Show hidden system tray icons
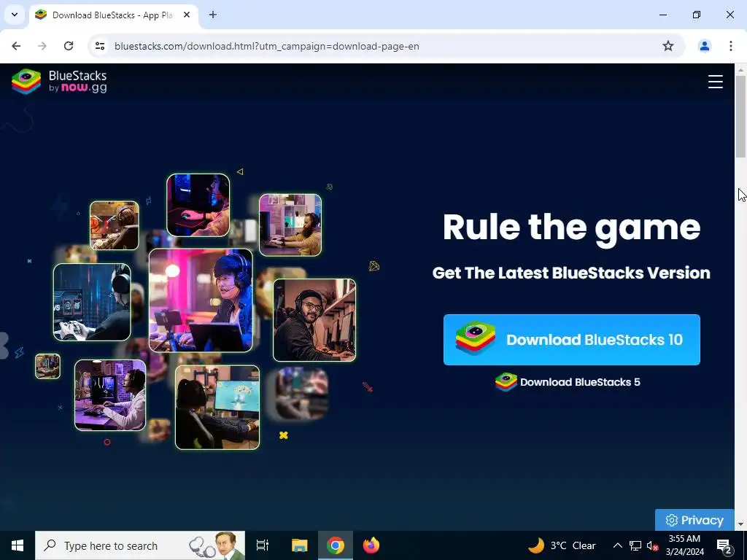 coord(617,545)
